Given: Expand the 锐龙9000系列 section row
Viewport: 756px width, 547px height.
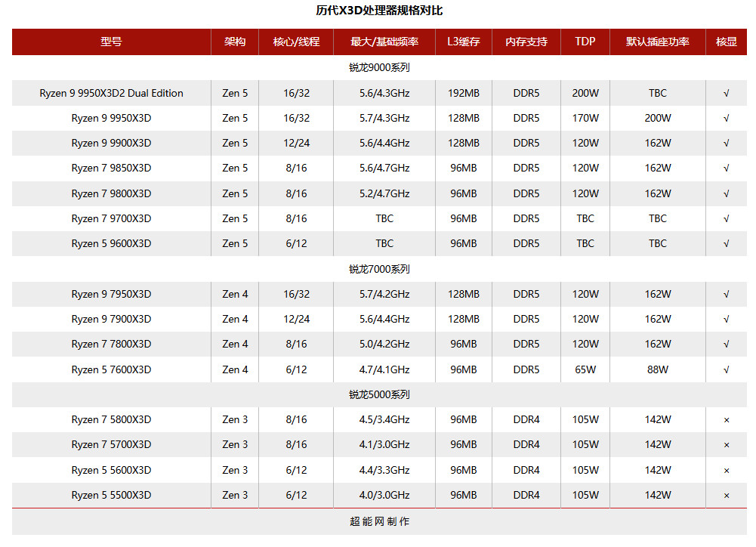Looking at the screenshot, I should (x=378, y=66).
